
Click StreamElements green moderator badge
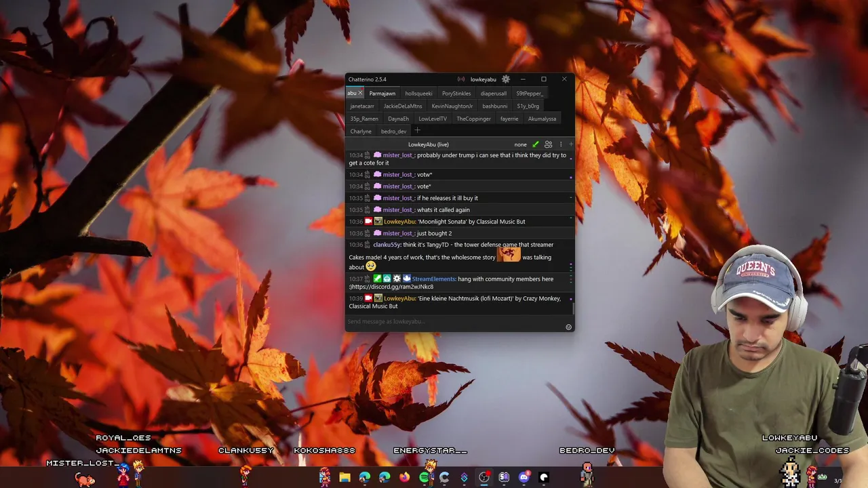(x=378, y=279)
